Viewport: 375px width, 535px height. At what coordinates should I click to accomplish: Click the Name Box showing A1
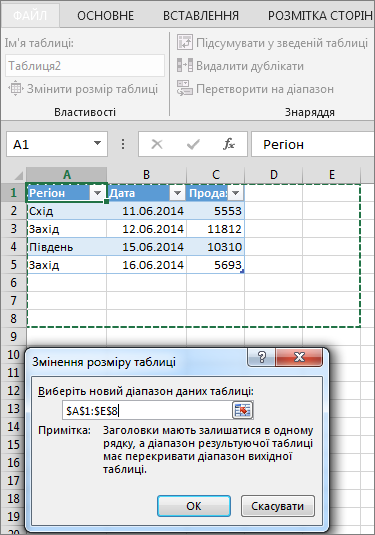57,144
